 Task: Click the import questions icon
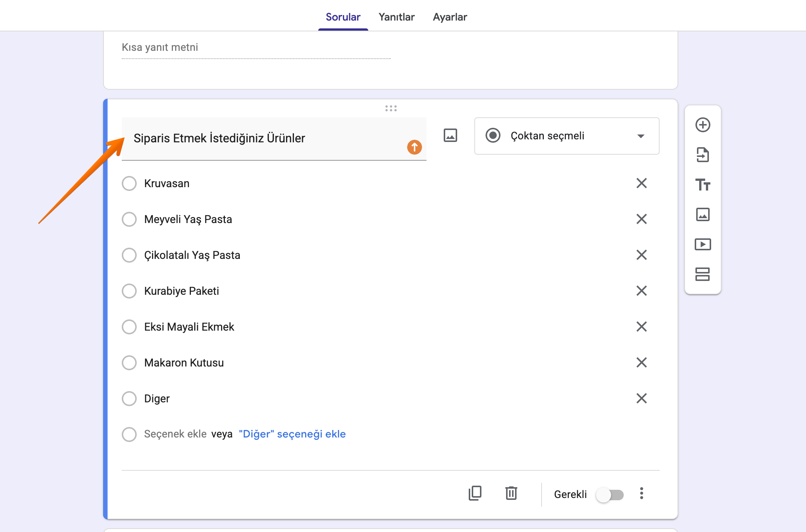pos(703,155)
